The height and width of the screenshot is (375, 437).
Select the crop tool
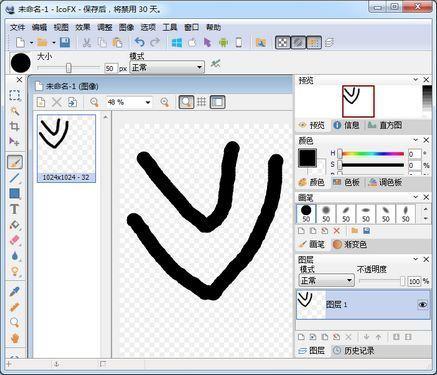click(14, 126)
